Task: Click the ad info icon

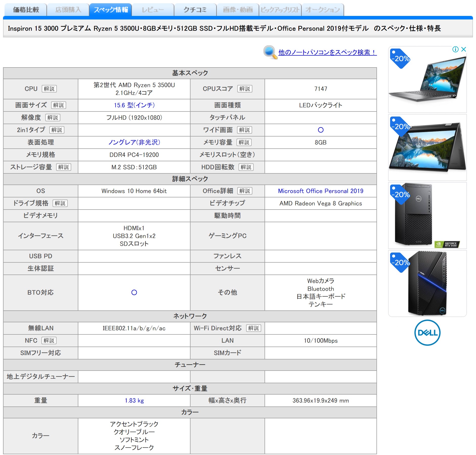Action: tap(455, 49)
